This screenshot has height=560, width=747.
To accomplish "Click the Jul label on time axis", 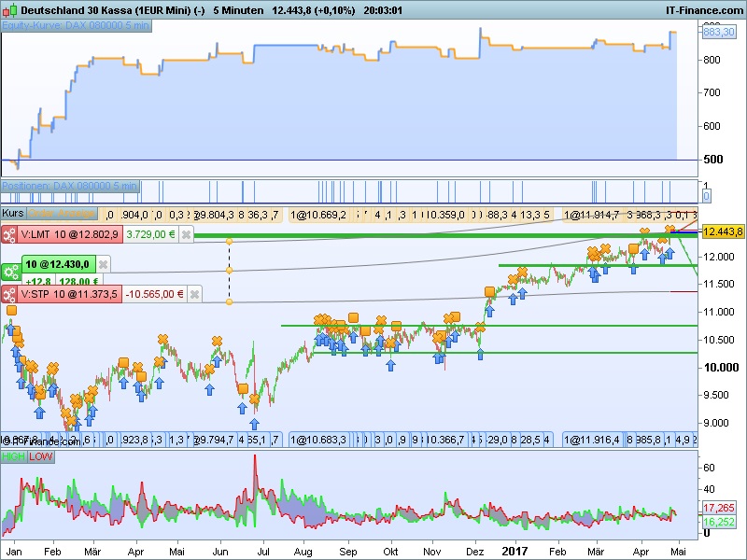I will coord(262,552).
